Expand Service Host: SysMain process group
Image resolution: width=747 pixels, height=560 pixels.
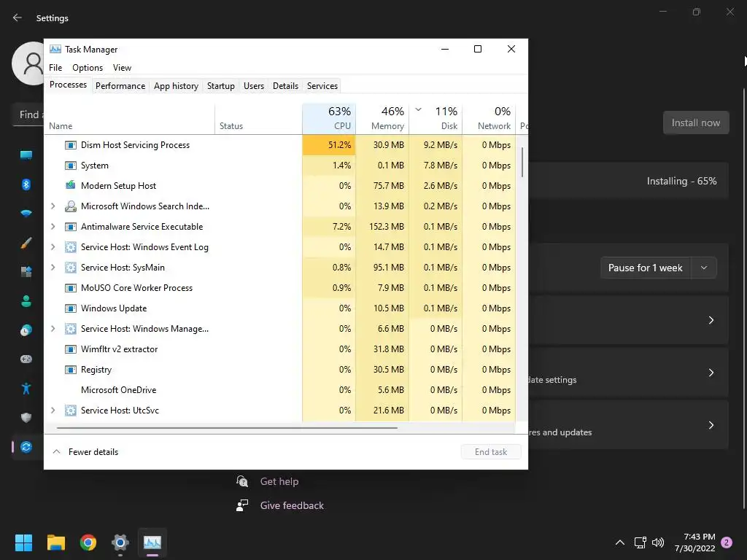coord(53,268)
